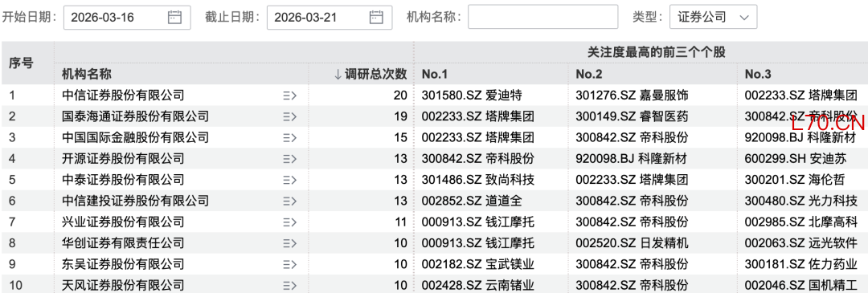868x293 pixels.
Task: Open the 类型 dropdown showing 证券公司
Action: 713,17
